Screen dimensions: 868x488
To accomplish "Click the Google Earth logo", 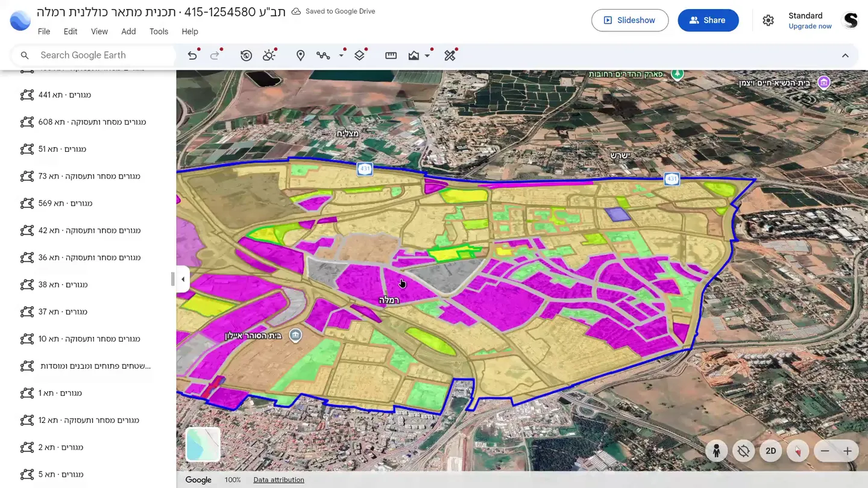I will tap(20, 20).
